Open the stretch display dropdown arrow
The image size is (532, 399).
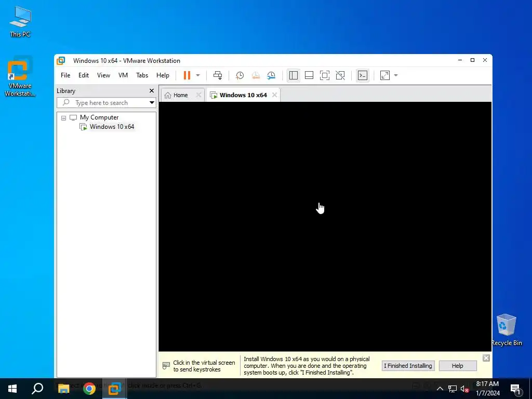pos(396,75)
